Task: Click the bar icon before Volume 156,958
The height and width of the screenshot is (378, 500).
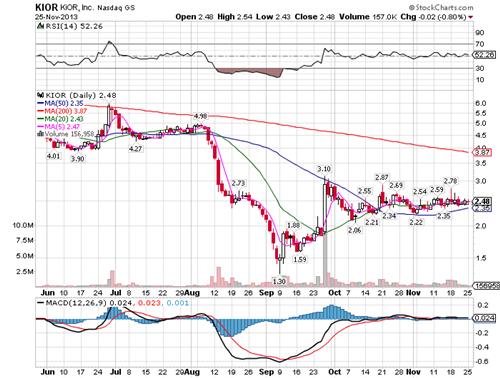Action: coord(41,134)
